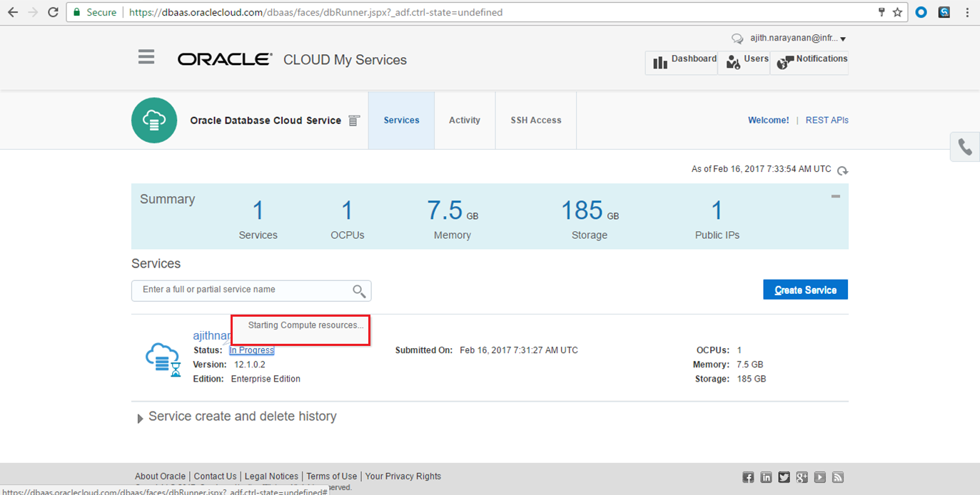Open Oracle Google Plus icon
The image size is (980, 495).
[802, 477]
